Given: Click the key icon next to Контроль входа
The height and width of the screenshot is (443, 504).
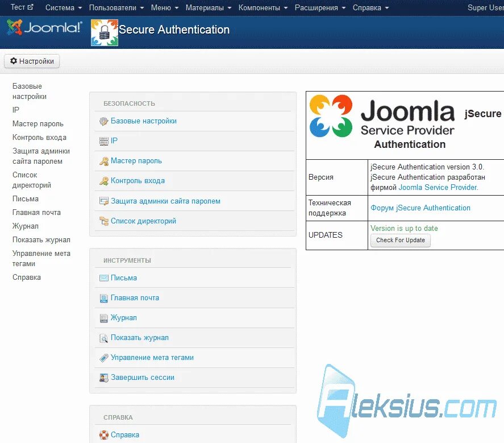Looking at the screenshot, I should click(x=103, y=181).
